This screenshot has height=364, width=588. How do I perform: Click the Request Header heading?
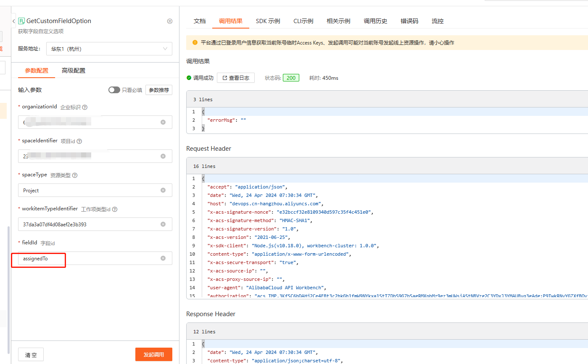pyautogui.click(x=209, y=149)
